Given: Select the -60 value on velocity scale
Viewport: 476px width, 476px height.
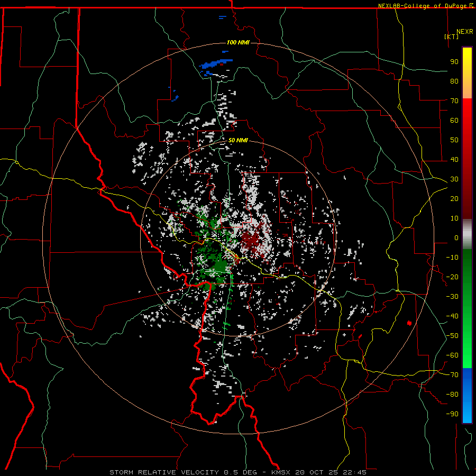Looking at the screenshot, I should tap(452, 355).
